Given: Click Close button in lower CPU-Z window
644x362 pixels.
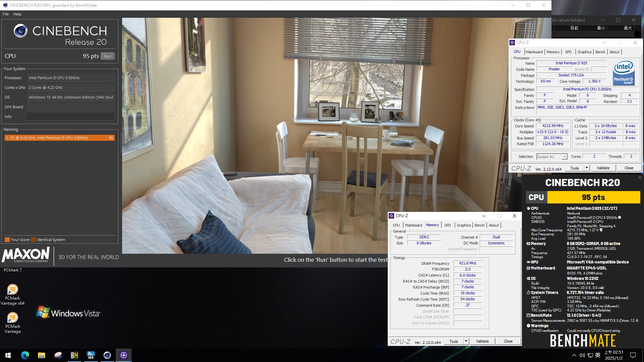Looking at the screenshot, I should click(x=508, y=341).
